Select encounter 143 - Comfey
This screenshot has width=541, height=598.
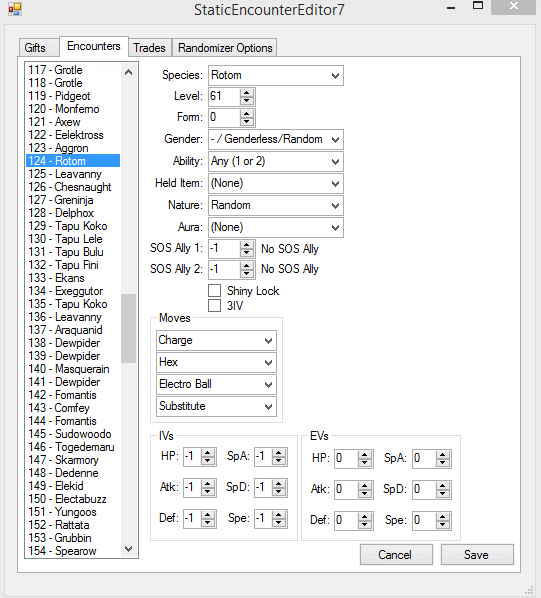73,408
